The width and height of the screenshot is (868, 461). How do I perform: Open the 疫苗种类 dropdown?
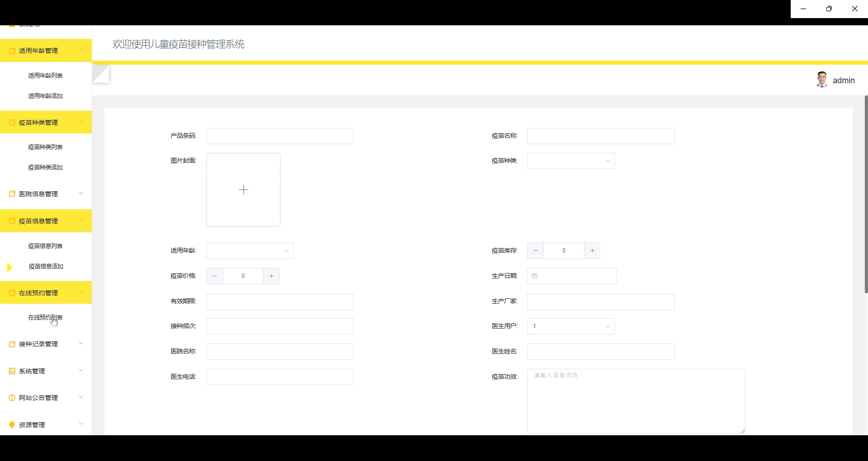tap(571, 161)
